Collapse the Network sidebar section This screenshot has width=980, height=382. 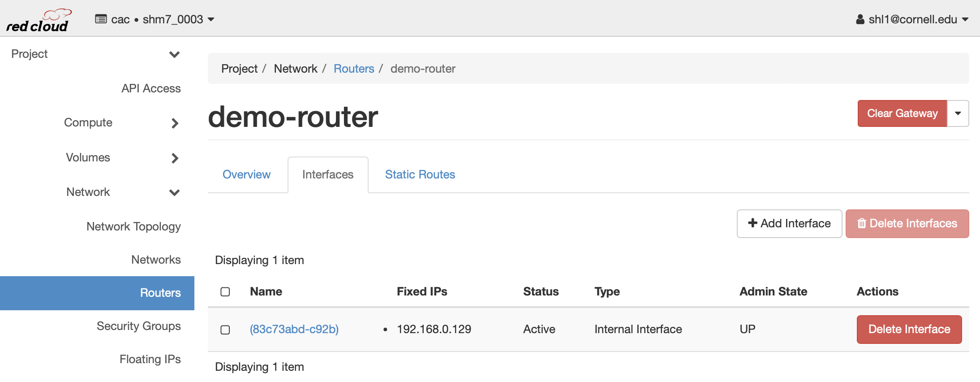tap(174, 192)
